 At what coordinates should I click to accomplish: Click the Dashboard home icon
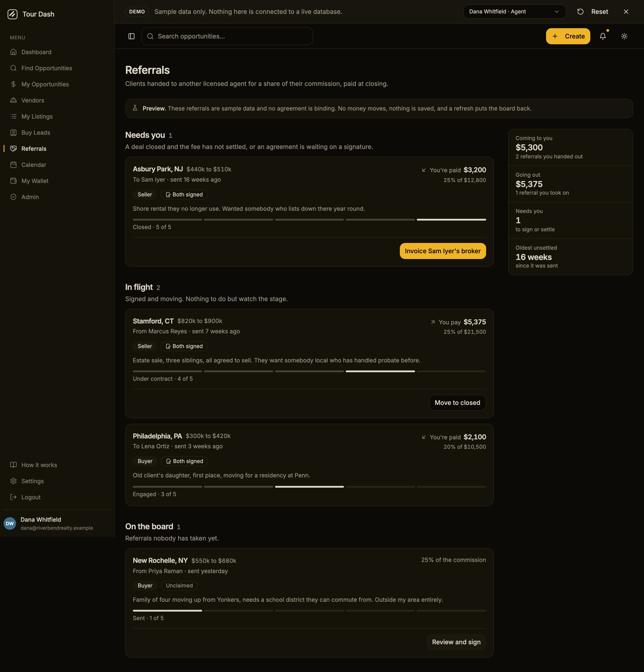point(13,52)
